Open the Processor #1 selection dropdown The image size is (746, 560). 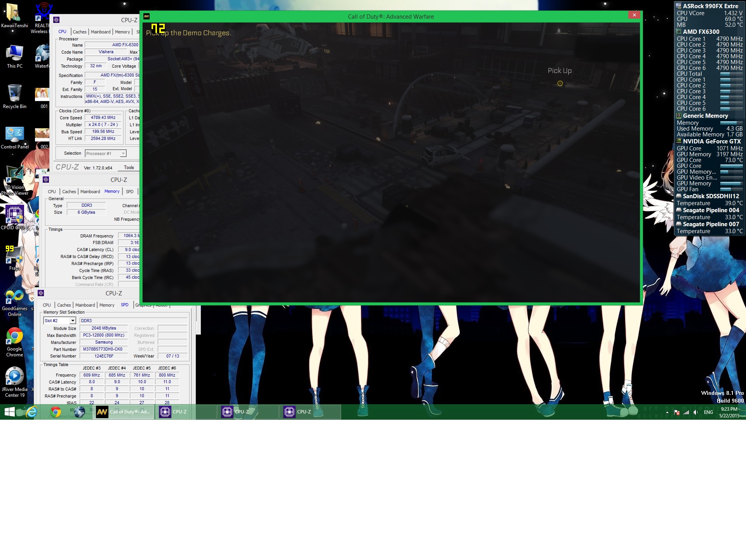pyautogui.click(x=123, y=154)
